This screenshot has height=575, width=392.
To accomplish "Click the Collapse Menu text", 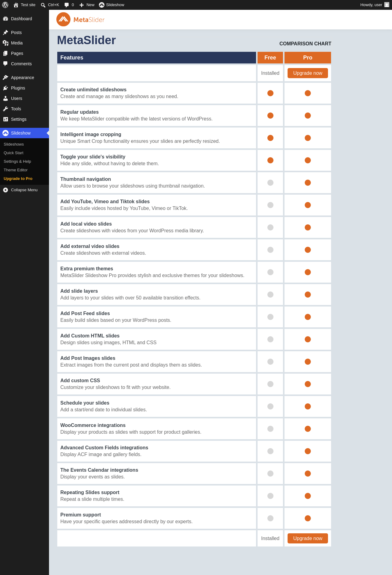I will coord(24,190).
